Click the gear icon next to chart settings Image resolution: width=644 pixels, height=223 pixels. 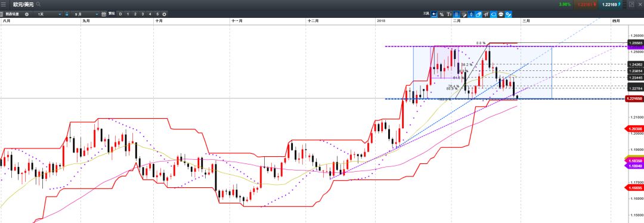pyautogui.click(x=27, y=14)
